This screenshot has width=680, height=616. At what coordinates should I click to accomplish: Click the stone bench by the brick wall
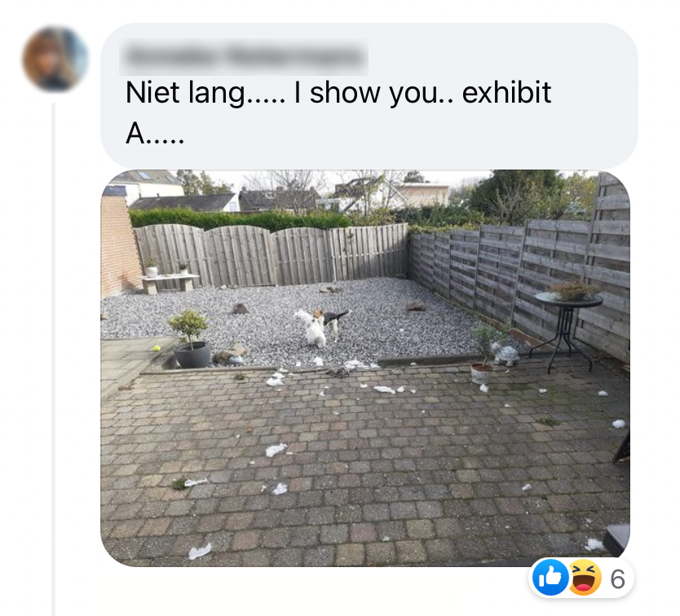coord(168,283)
